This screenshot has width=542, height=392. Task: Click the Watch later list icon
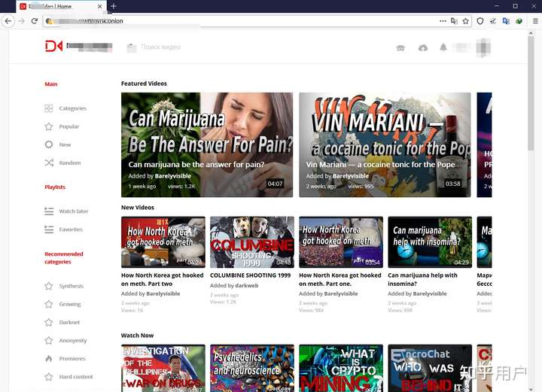49,211
